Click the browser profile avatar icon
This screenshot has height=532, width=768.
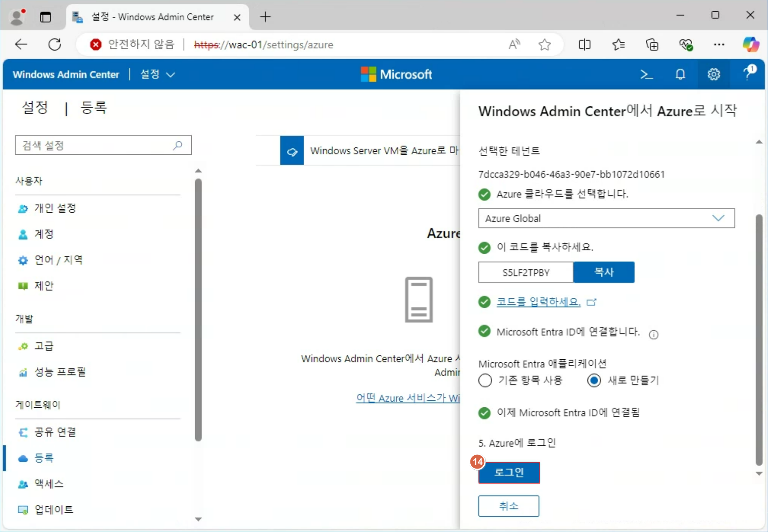tap(18, 17)
